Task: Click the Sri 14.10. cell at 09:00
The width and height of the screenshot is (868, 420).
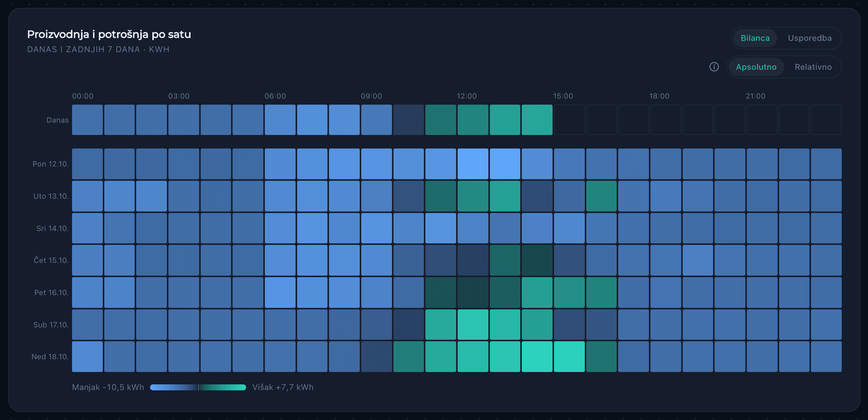Action: [x=377, y=228]
